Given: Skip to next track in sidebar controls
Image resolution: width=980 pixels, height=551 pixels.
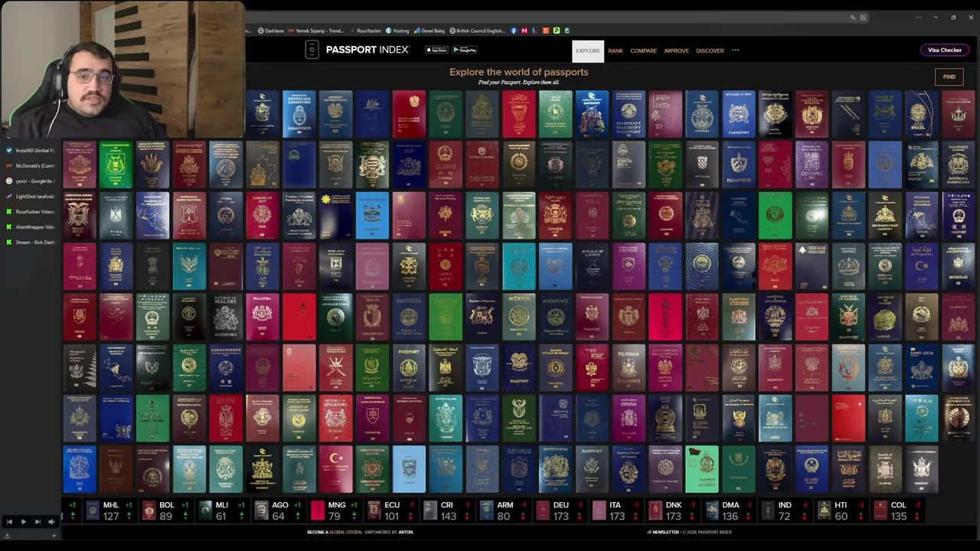Looking at the screenshot, I should click(x=38, y=522).
